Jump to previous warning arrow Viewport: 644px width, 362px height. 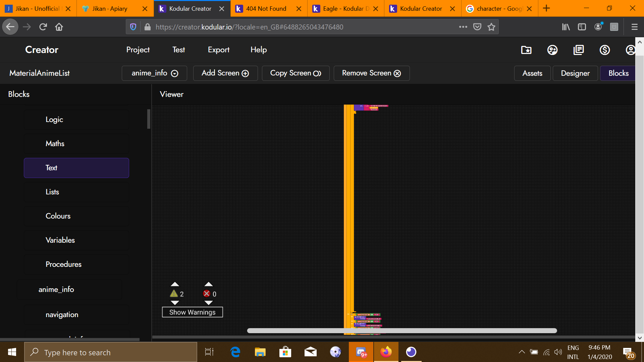[x=175, y=284]
